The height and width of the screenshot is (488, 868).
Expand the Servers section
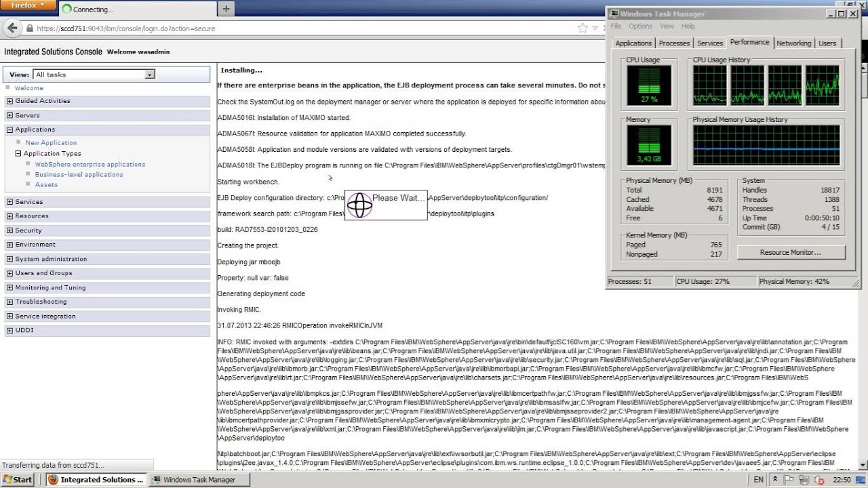(10, 115)
